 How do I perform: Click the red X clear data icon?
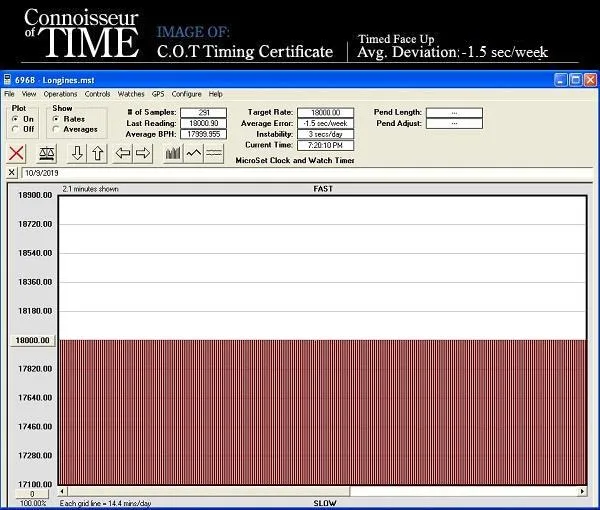point(16,153)
